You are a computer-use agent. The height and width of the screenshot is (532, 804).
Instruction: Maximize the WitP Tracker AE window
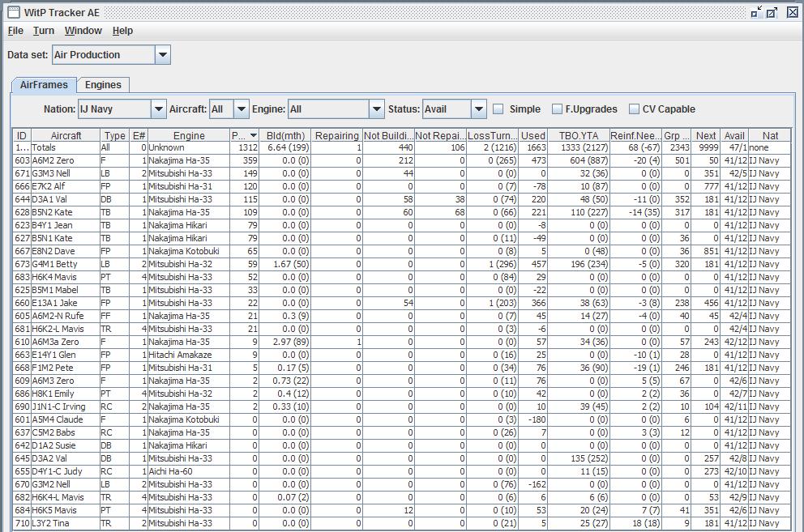click(x=772, y=12)
